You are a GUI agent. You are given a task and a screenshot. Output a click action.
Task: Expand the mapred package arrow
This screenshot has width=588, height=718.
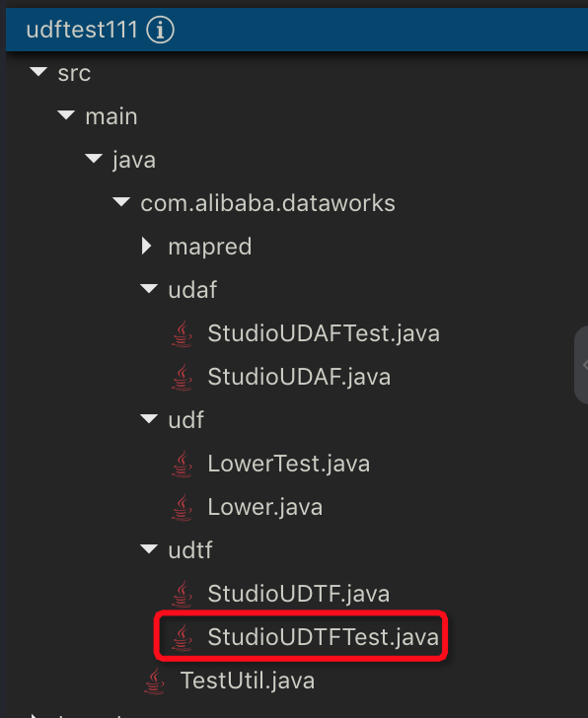pos(147,246)
